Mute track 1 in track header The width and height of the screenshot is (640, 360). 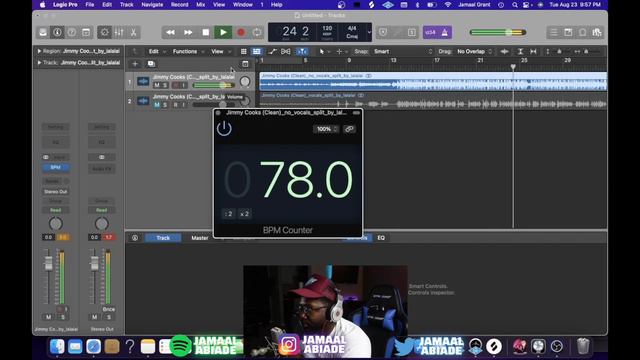157,85
